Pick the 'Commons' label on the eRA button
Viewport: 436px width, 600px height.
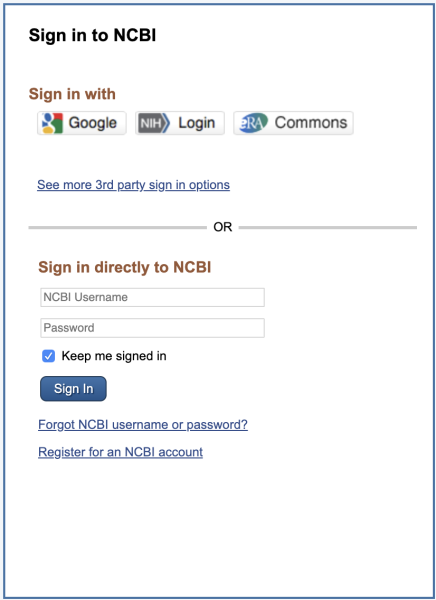311,122
